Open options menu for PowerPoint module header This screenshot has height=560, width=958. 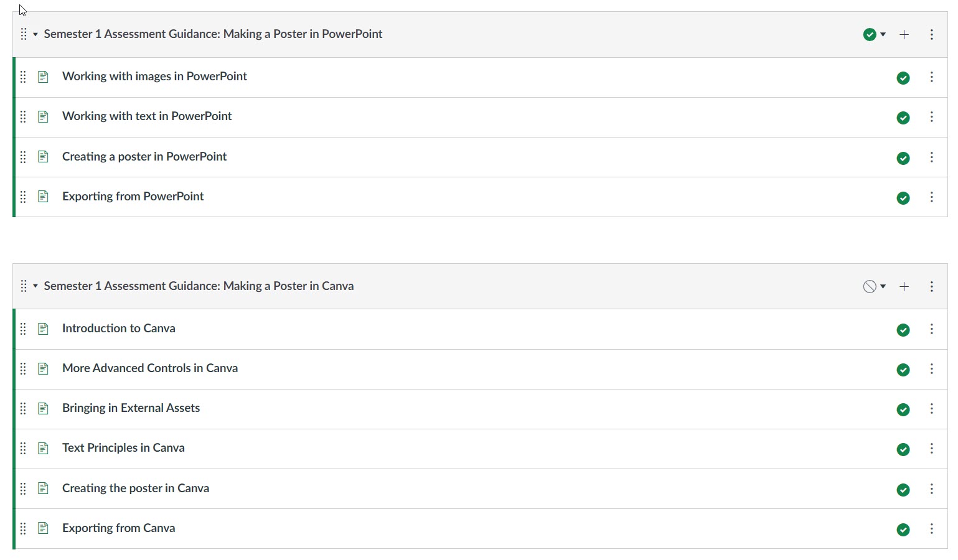click(931, 35)
